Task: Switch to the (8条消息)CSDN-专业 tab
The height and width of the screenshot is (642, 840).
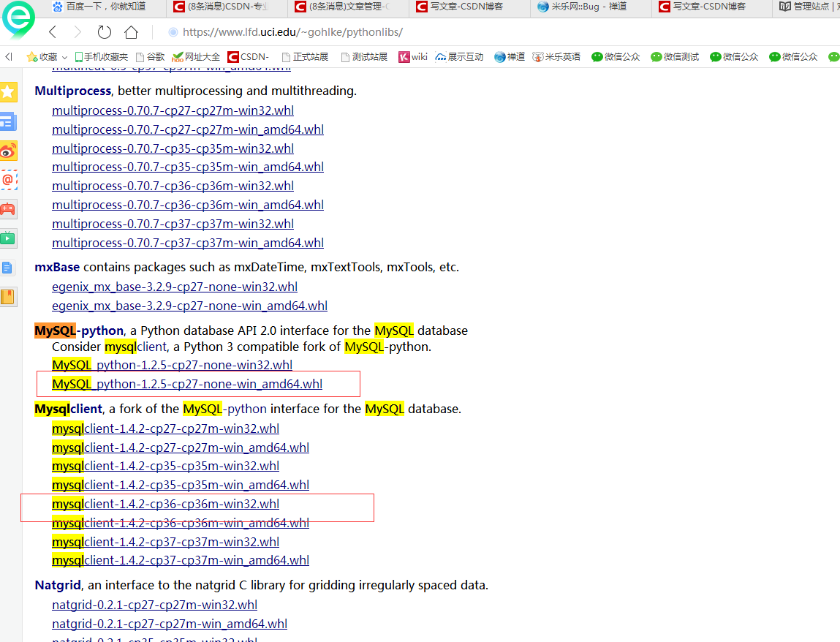Action: (x=227, y=7)
